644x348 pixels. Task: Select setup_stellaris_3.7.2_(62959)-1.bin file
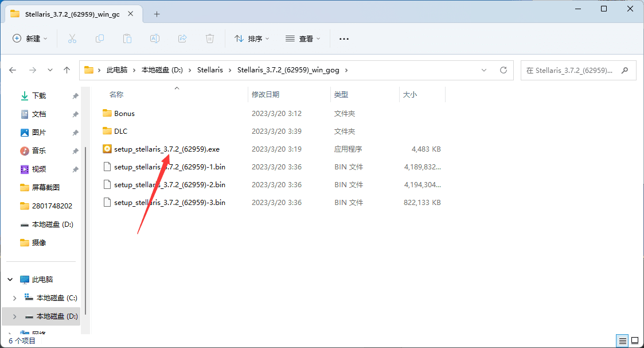(x=170, y=167)
